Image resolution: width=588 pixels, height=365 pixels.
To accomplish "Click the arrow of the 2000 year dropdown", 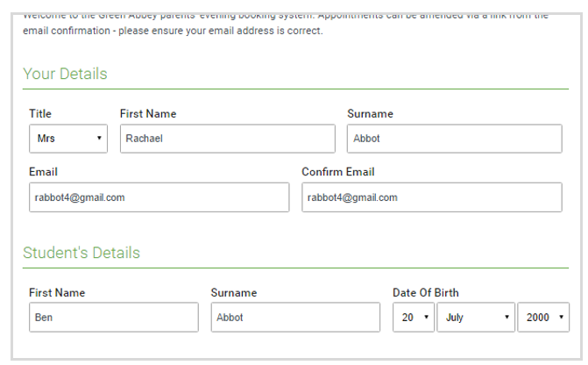I will [561, 317].
